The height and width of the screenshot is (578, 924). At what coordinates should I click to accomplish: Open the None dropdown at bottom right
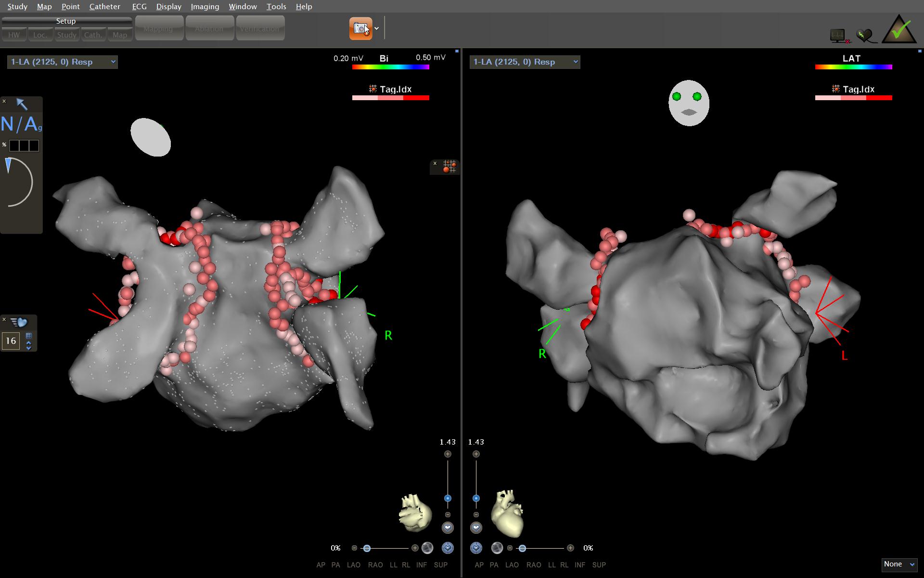tap(898, 565)
